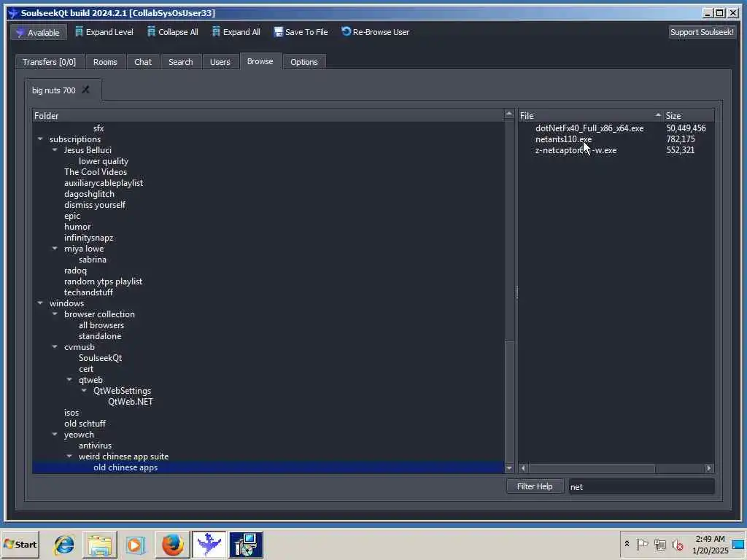Open Firefox from the taskbar
The height and width of the screenshot is (560, 747).
pos(172,544)
